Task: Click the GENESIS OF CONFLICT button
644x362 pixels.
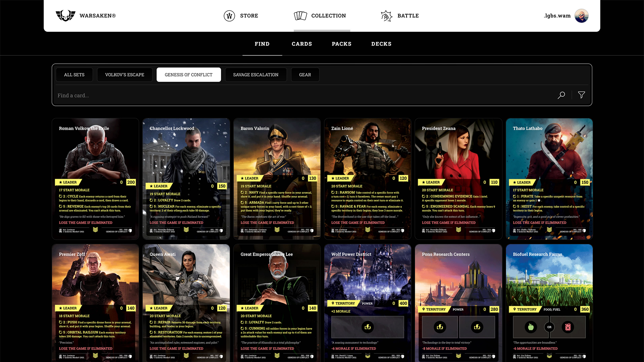Action: click(189, 75)
